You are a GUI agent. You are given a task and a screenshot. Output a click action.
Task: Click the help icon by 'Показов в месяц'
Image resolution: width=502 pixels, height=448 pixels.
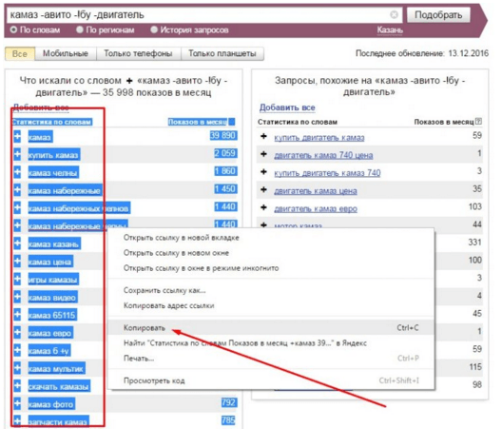(478, 122)
